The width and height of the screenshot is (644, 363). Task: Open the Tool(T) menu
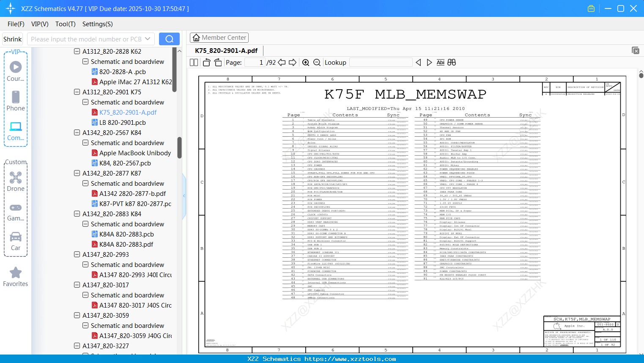click(66, 24)
